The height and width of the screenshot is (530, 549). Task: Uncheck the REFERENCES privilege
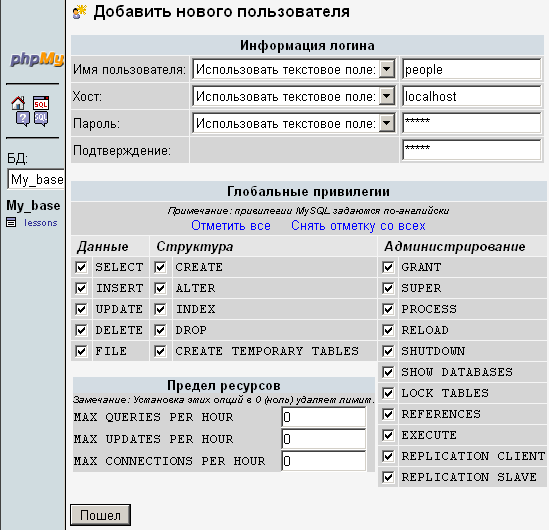click(388, 414)
